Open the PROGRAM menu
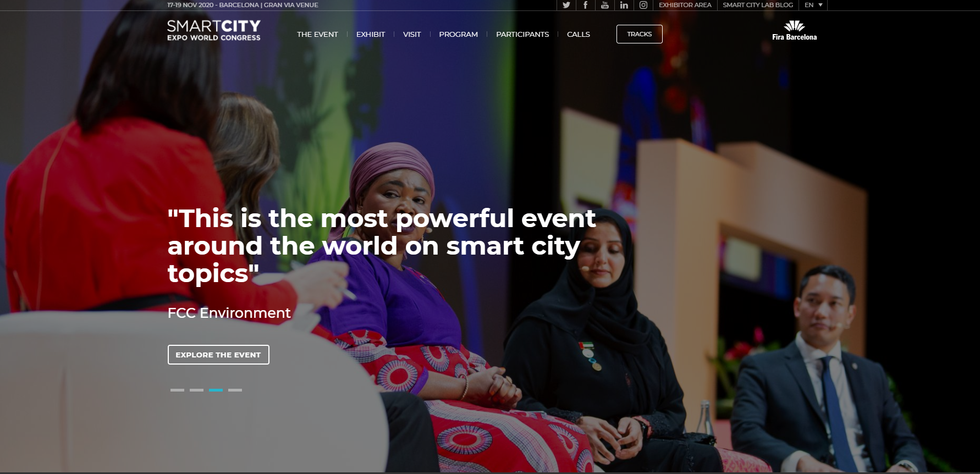Viewport: 980px width, 474px height. [x=459, y=34]
